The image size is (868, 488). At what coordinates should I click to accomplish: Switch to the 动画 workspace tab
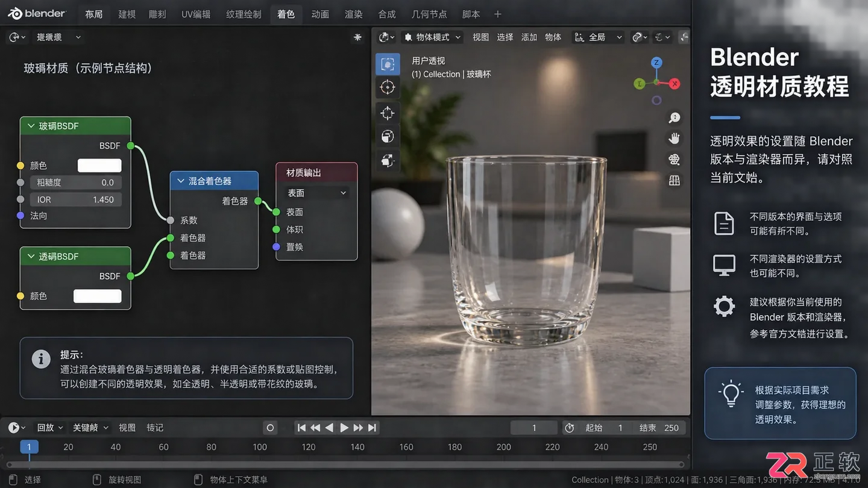click(320, 14)
